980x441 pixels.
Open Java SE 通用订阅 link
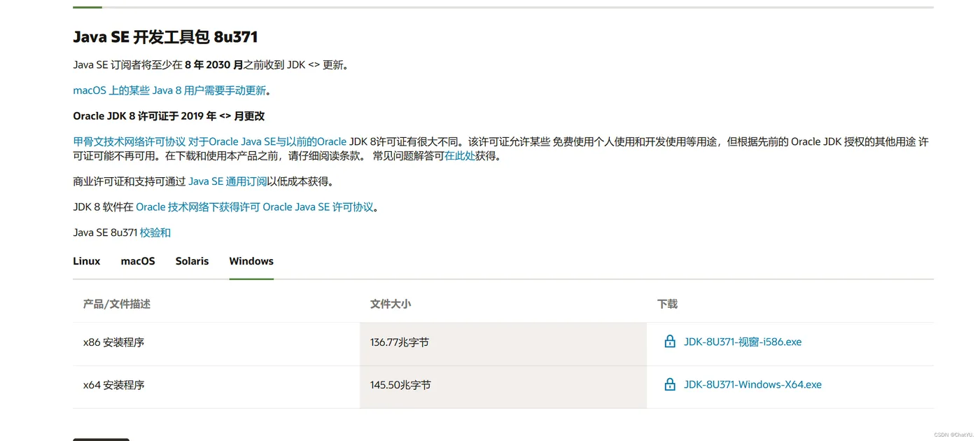227,181
